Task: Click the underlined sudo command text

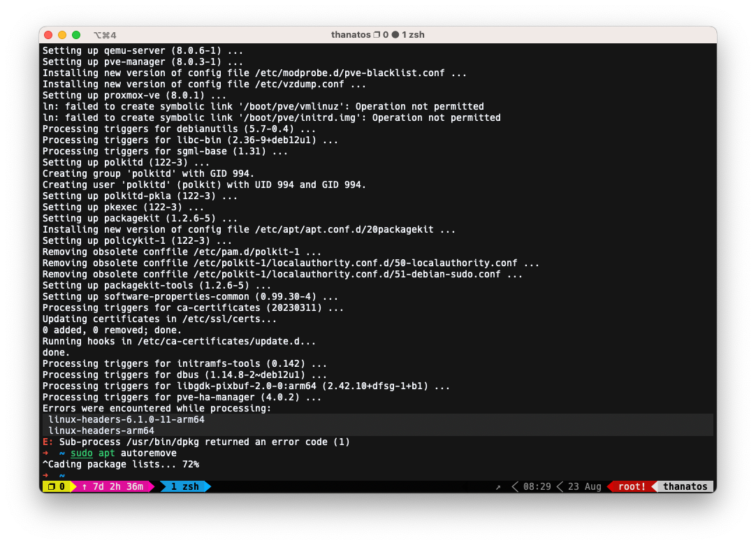Action: click(x=82, y=453)
